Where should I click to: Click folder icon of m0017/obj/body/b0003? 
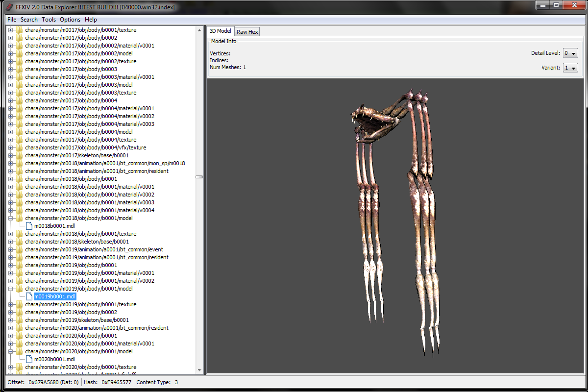(20, 69)
